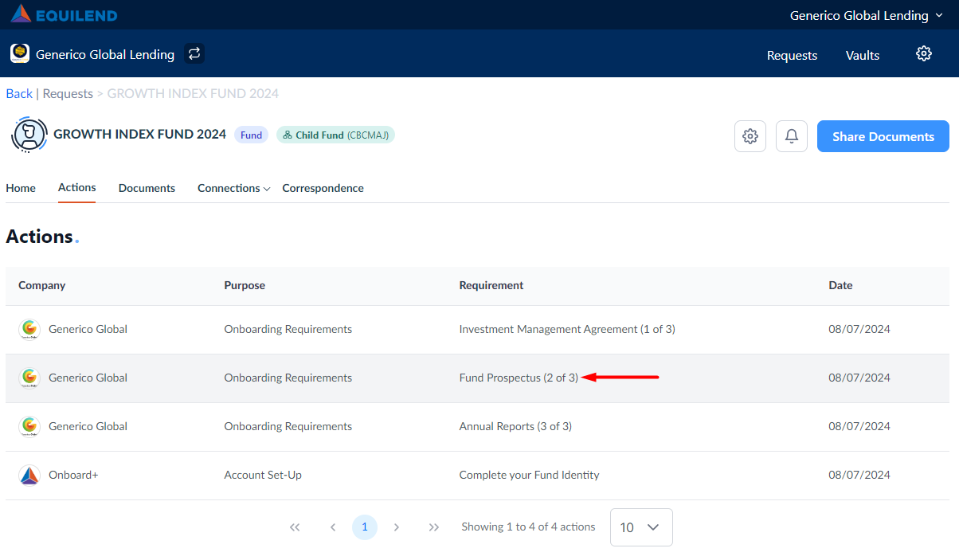Click the Share Documents button
Screen dimensions: 959x560
[883, 136]
